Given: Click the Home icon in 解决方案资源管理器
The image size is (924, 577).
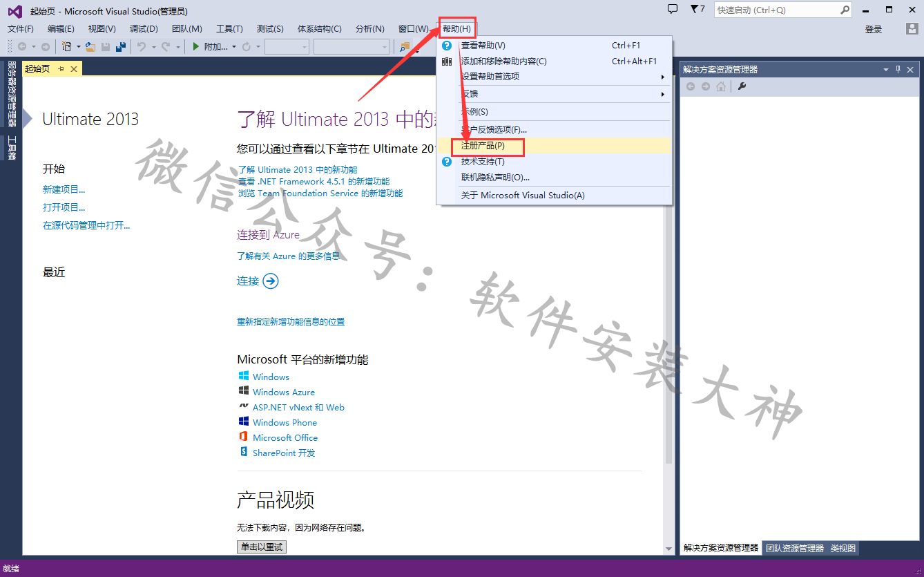Looking at the screenshot, I should pyautogui.click(x=721, y=86).
